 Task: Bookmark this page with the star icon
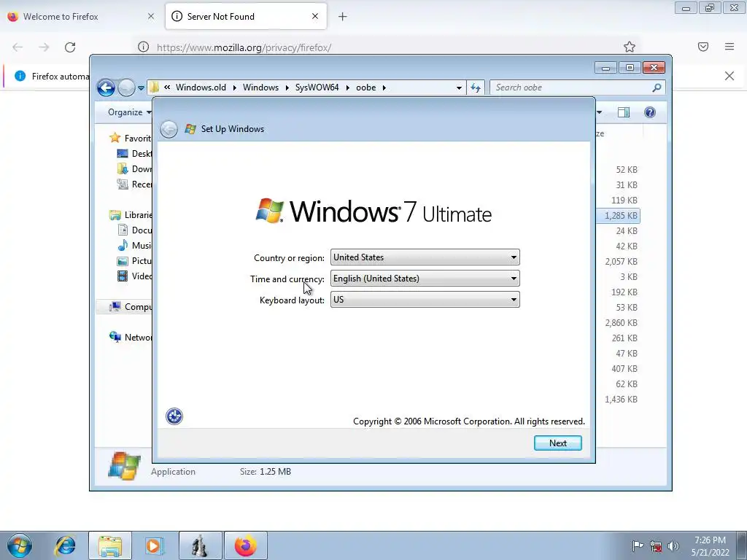click(x=630, y=47)
